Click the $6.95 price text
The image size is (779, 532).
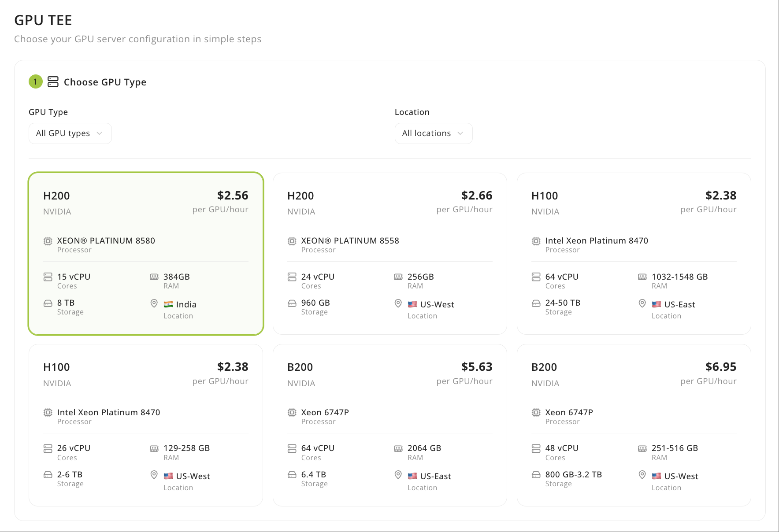pyautogui.click(x=721, y=367)
